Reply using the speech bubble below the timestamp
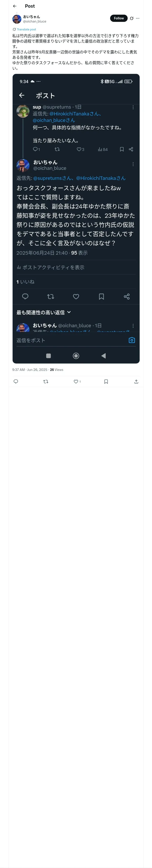 16,381
